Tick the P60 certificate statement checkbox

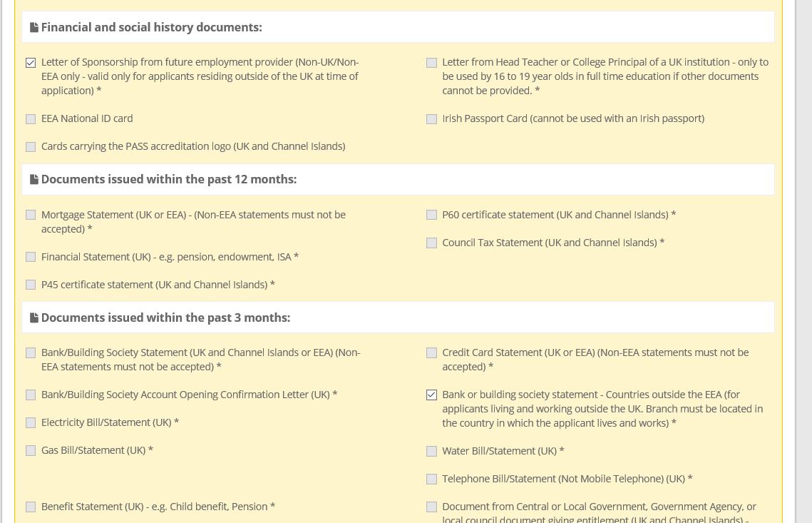(431, 215)
